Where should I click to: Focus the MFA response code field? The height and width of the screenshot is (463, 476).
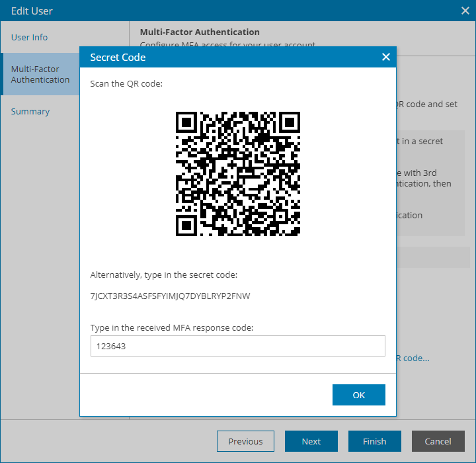click(x=238, y=346)
